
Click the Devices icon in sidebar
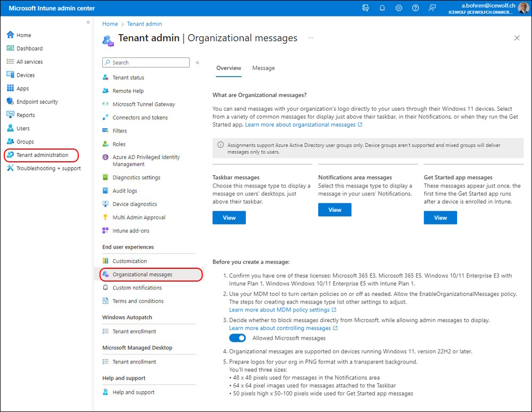pyautogui.click(x=11, y=75)
